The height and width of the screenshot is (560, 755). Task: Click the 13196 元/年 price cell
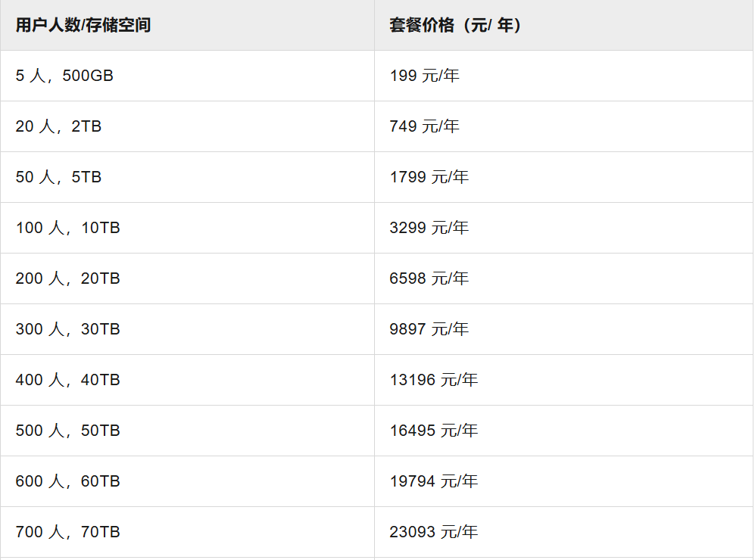coord(434,380)
